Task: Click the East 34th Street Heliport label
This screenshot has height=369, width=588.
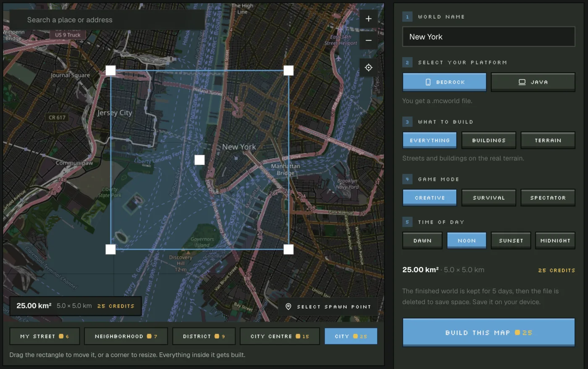Action: (341, 40)
